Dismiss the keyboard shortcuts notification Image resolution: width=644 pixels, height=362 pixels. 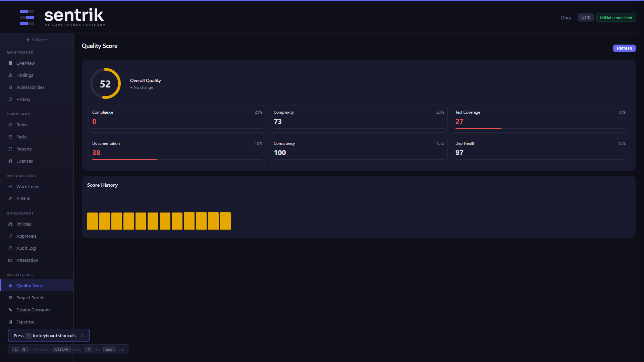(83, 336)
